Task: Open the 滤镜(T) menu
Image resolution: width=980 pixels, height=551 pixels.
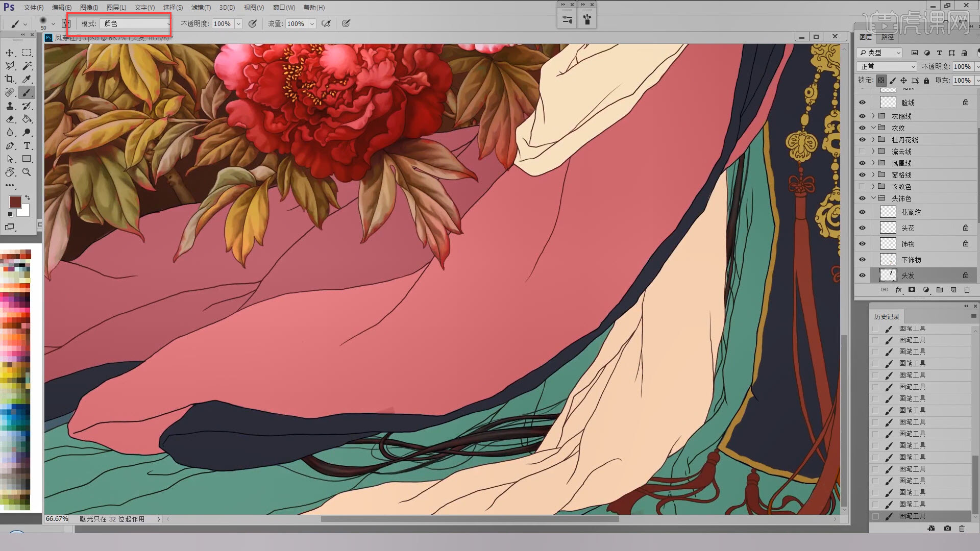Action: coord(201,7)
